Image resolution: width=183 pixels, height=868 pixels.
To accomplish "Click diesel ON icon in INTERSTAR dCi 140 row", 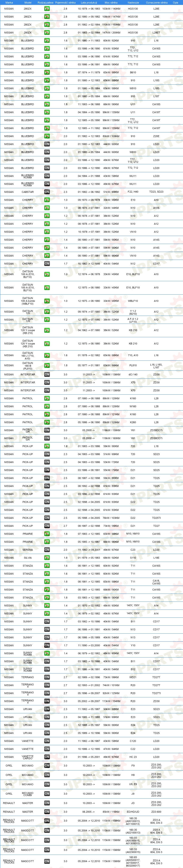I will click(x=47, y=374).
